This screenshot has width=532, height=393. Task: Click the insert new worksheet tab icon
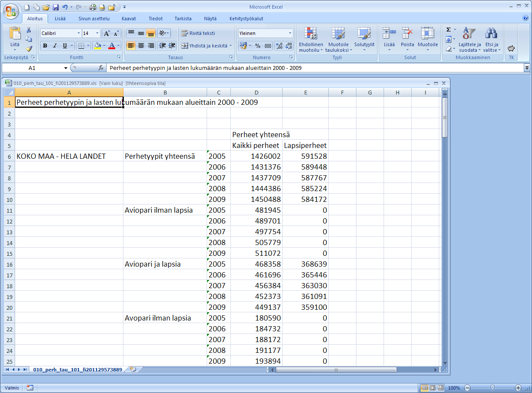pos(133,370)
